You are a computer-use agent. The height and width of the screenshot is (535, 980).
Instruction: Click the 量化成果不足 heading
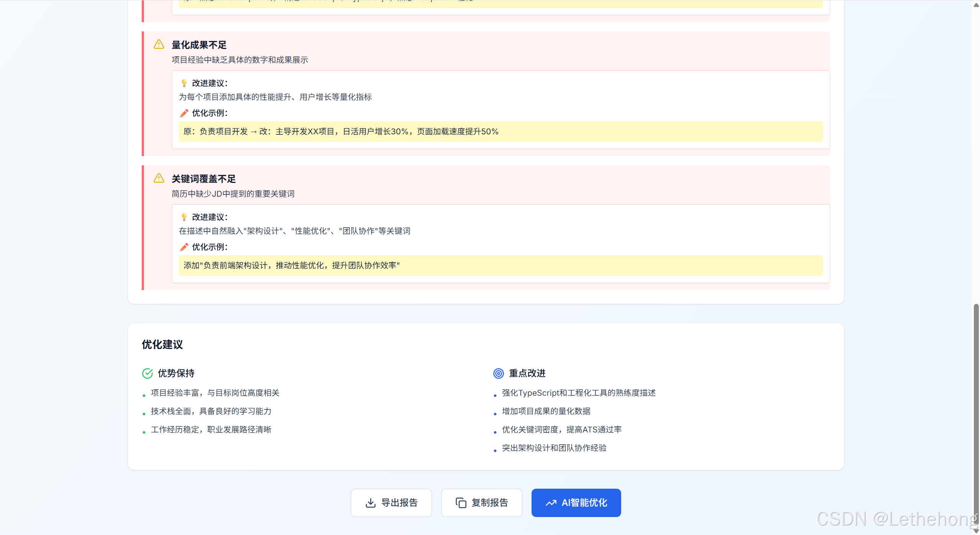tap(199, 45)
